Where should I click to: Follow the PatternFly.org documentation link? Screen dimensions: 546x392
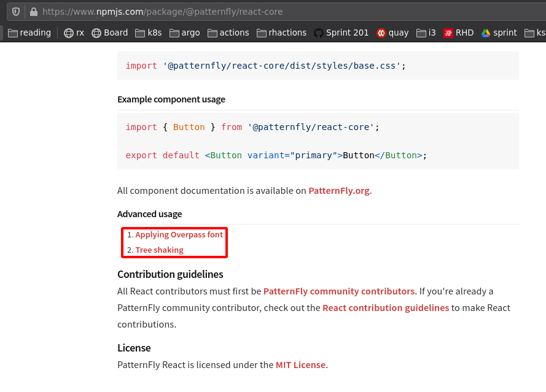(339, 191)
